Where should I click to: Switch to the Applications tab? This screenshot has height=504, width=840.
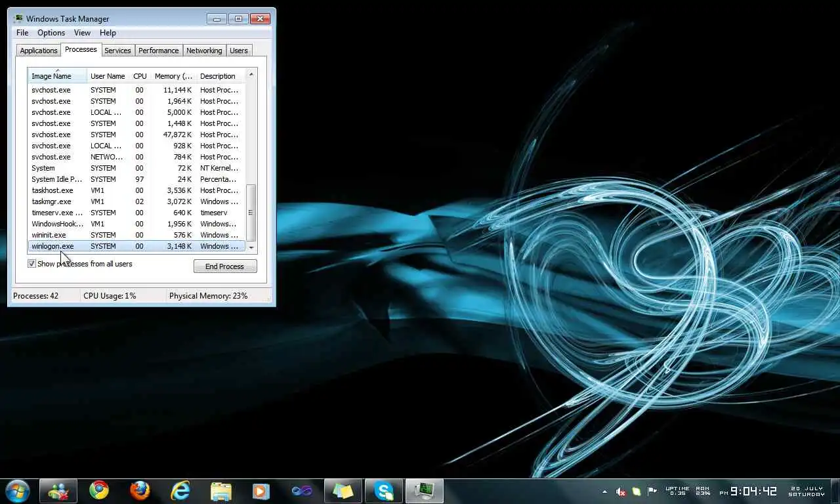[x=39, y=51]
